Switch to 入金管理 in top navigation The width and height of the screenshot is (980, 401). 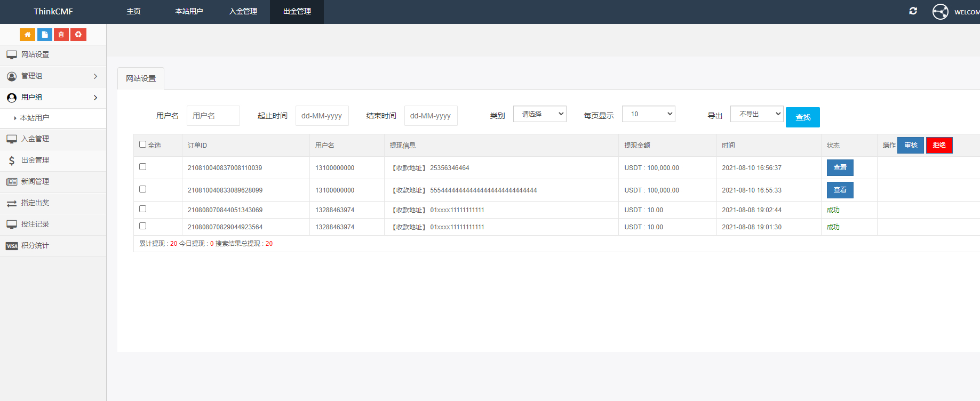(x=243, y=12)
